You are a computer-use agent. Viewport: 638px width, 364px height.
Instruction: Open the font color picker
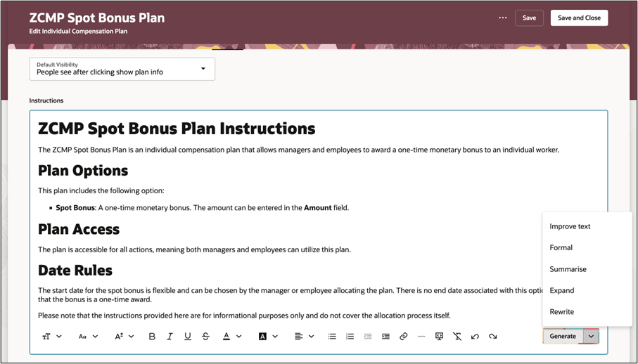(x=231, y=337)
